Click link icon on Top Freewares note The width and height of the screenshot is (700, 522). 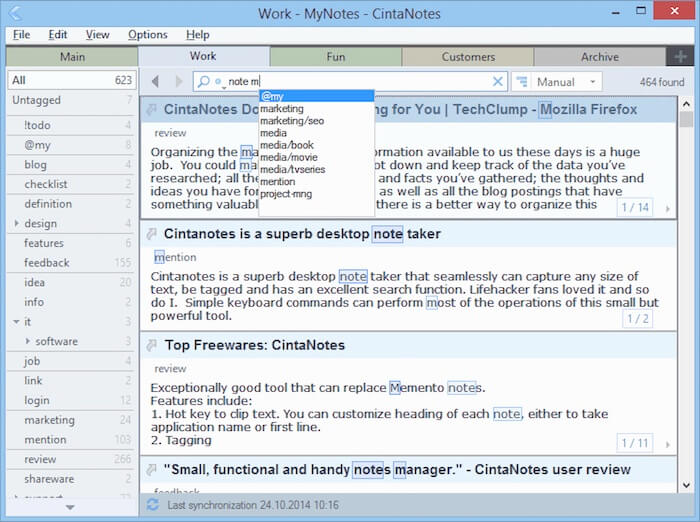pyautogui.click(x=152, y=345)
